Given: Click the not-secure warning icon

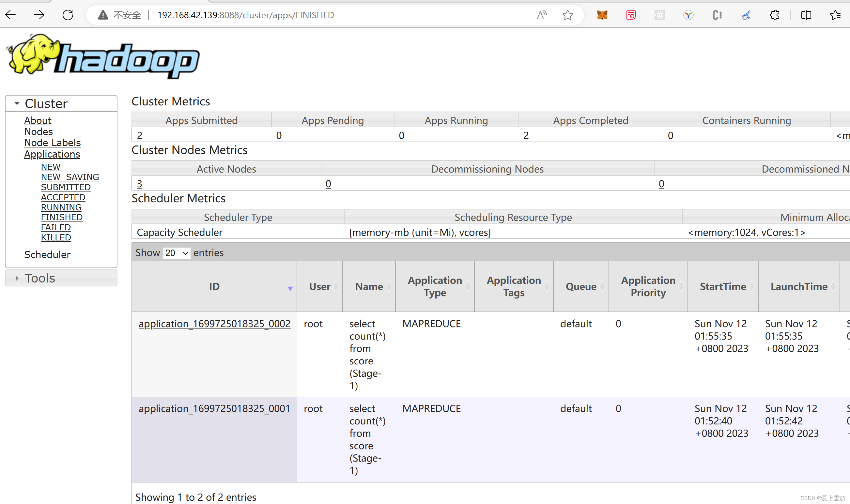Looking at the screenshot, I should 103,15.
